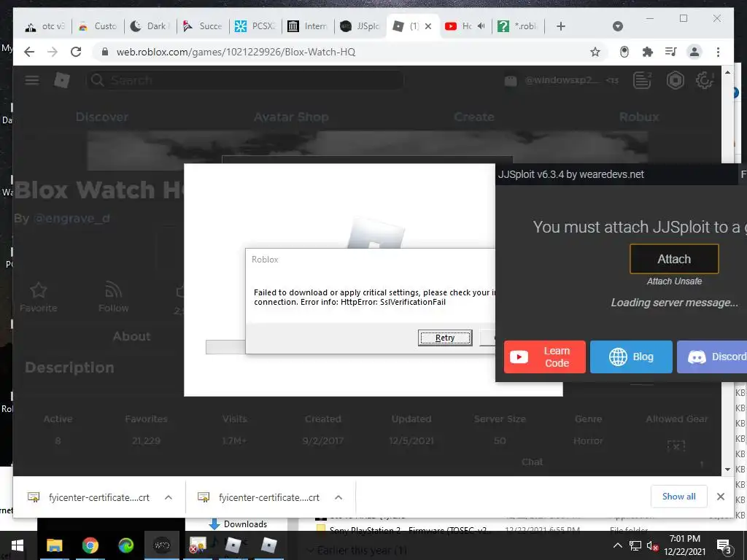Screen dimensions: 747x560
Task: Open the tab search dropdown arrow
Action: [618, 26]
